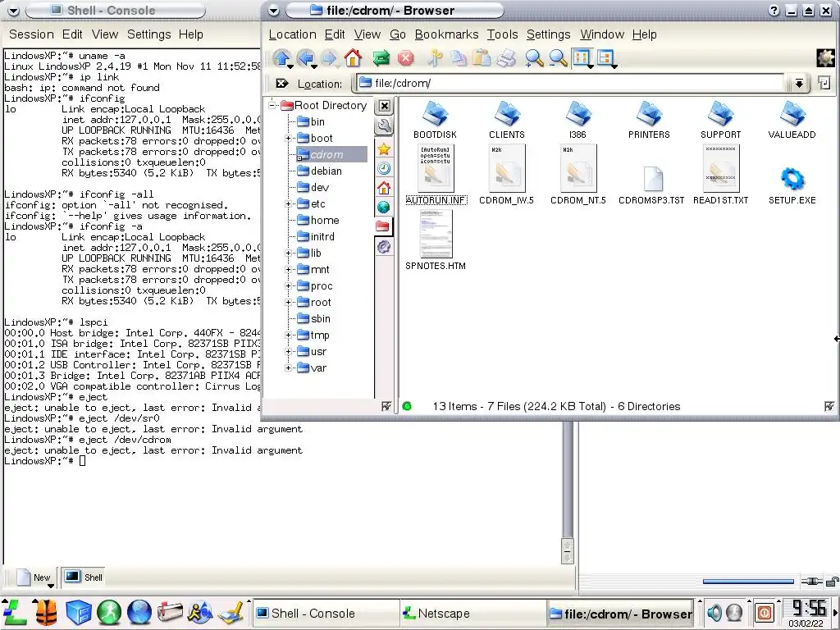The width and height of the screenshot is (840, 630).
Task: Go to Home folder via toolbar
Action: 353,58
